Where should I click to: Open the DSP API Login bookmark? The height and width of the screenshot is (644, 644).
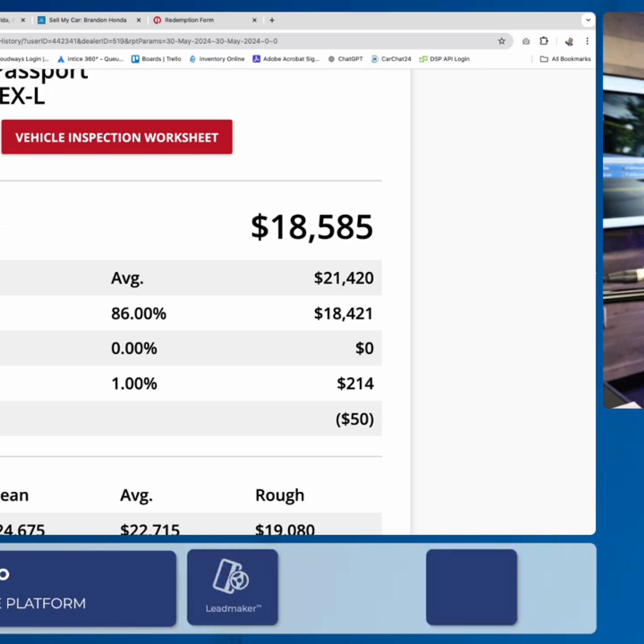click(445, 59)
